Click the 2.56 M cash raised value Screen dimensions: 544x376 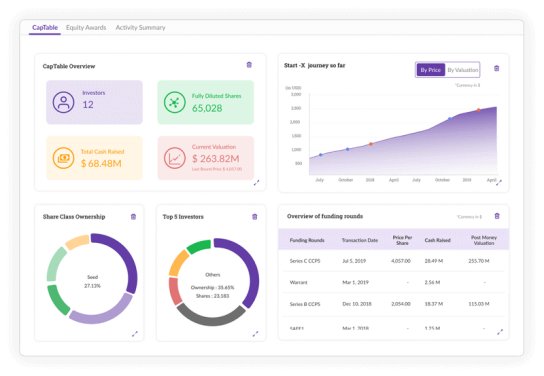click(x=432, y=282)
